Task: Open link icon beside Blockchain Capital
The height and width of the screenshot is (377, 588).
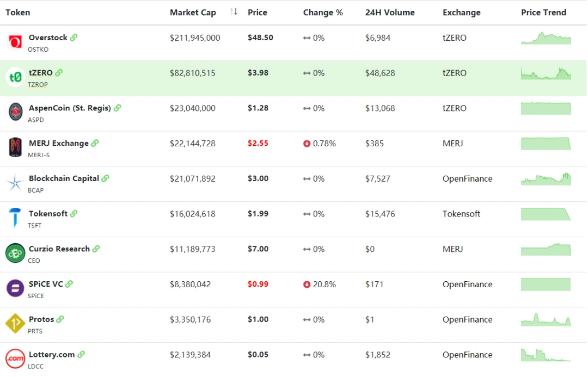Action: click(x=106, y=178)
